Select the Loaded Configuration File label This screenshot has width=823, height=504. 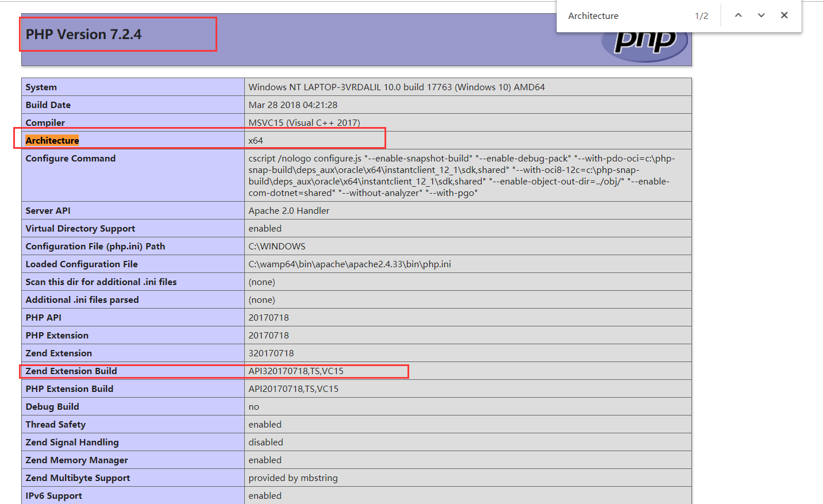pyautogui.click(x=82, y=264)
